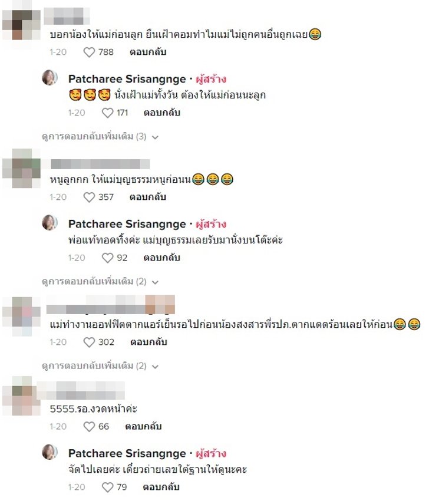Like the comment with 357 likes
Viewport: 429px width, 504px height.
point(89,197)
